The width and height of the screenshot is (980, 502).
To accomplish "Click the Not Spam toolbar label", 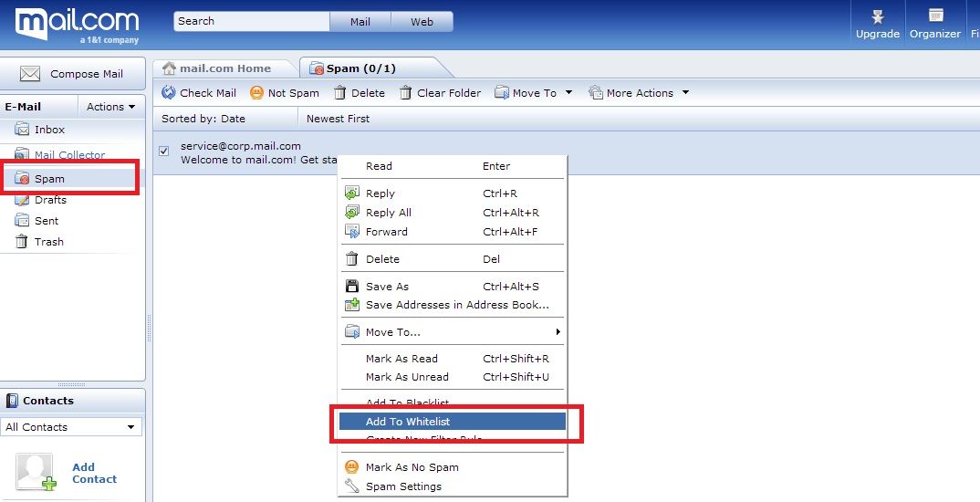I will click(293, 93).
